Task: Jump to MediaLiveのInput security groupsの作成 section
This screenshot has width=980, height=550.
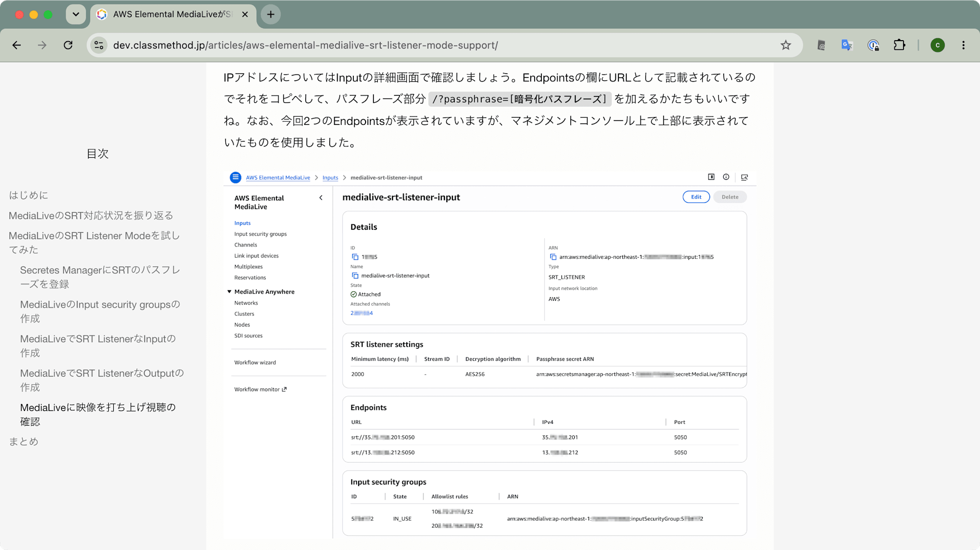Action: 100,311
